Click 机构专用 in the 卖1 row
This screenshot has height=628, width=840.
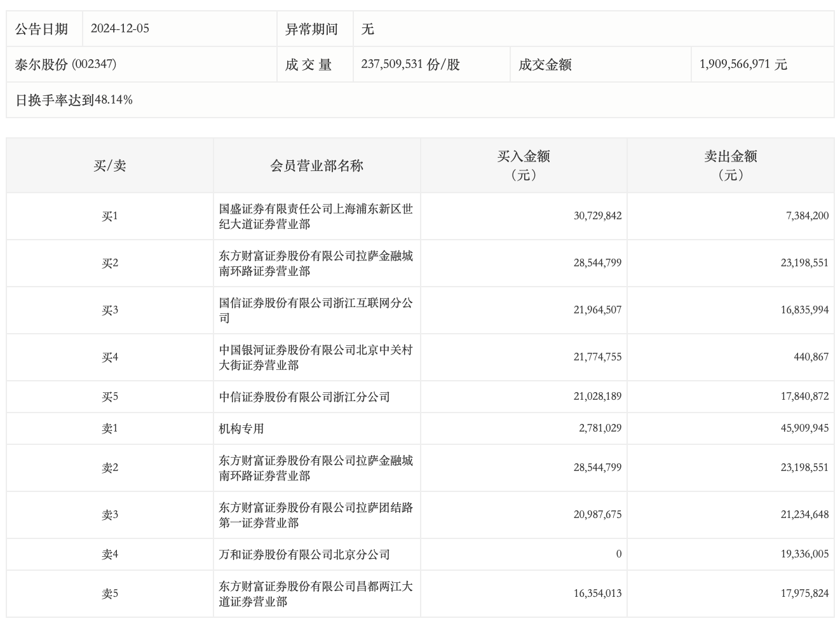[x=241, y=428]
